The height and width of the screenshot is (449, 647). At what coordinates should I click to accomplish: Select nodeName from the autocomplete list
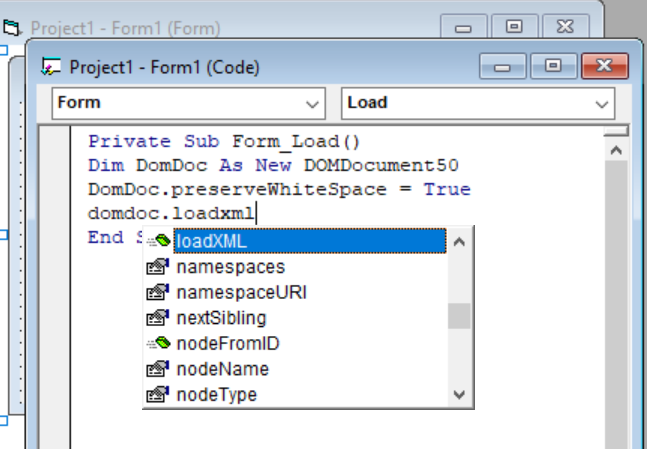pyautogui.click(x=222, y=370)
